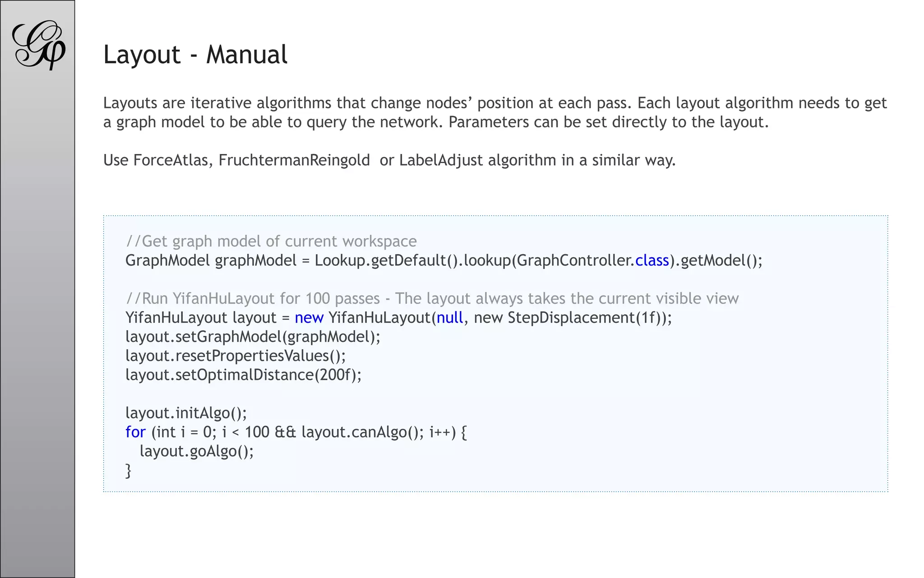
Task: Click 'GraphModel graphModel' declaration text
Action: click(211, 261)
